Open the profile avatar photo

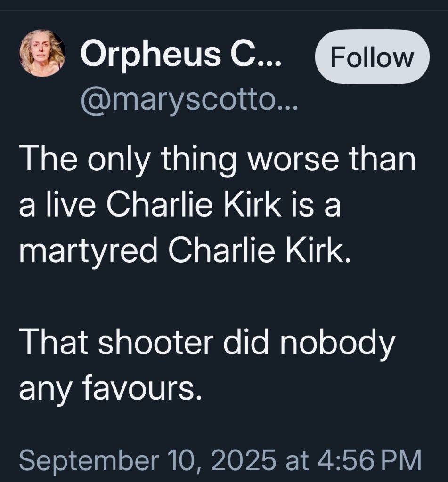coord(42,53)
